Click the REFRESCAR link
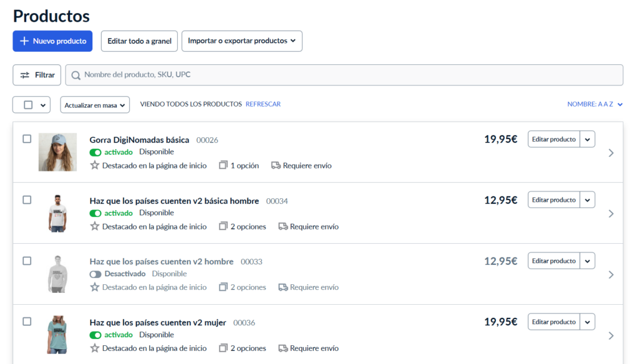This screenshot has width=639, height=364. click(x=263, y=104)
